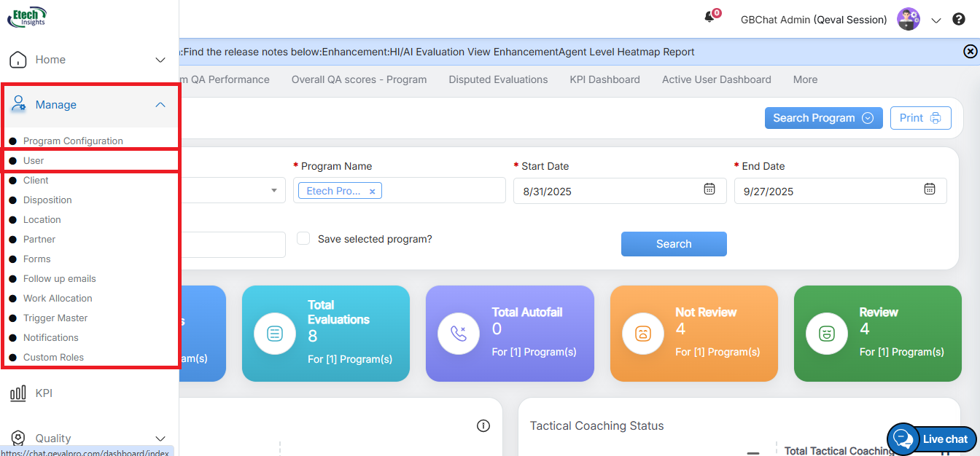Open the Live chat widget

[932, 439]
